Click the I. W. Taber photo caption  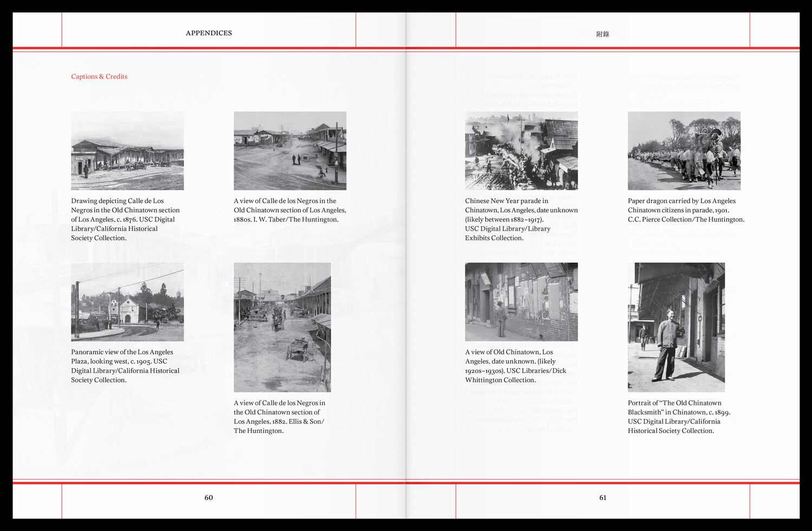[290, 210]
